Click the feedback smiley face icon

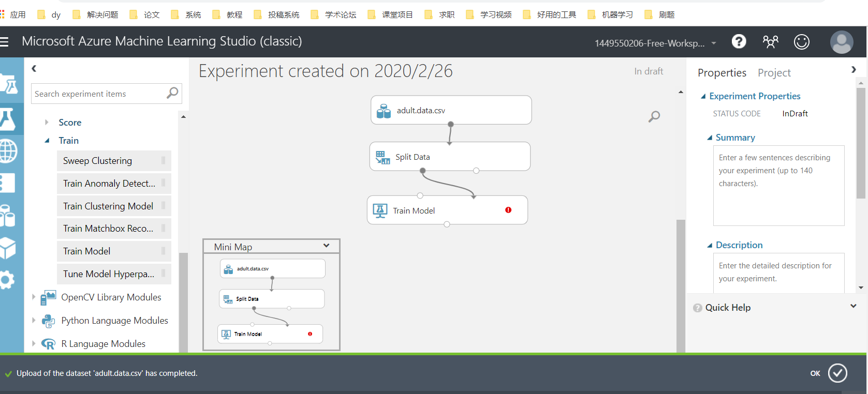(x=802, y=41)
